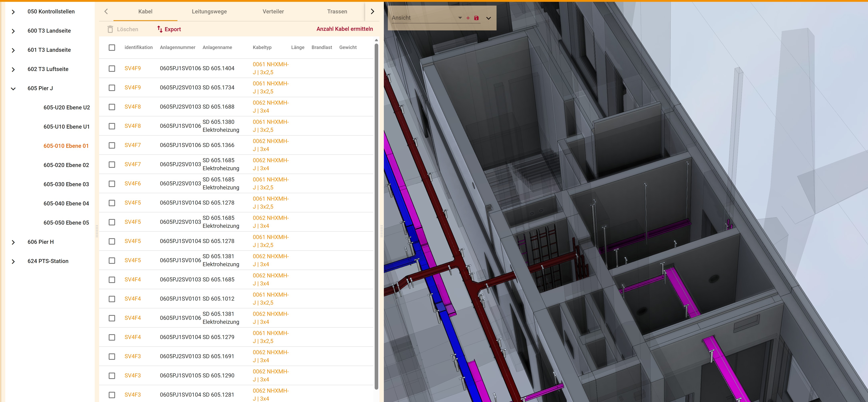Switch to the Leitungswege tab
The height and width of the screenshot is (402, 868).
pos(209,11)
